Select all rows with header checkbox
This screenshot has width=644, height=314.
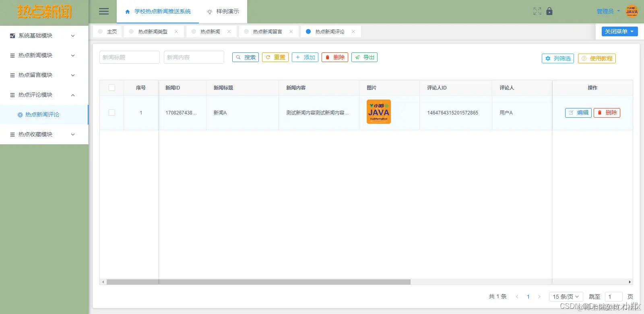(x=112, y=87)
